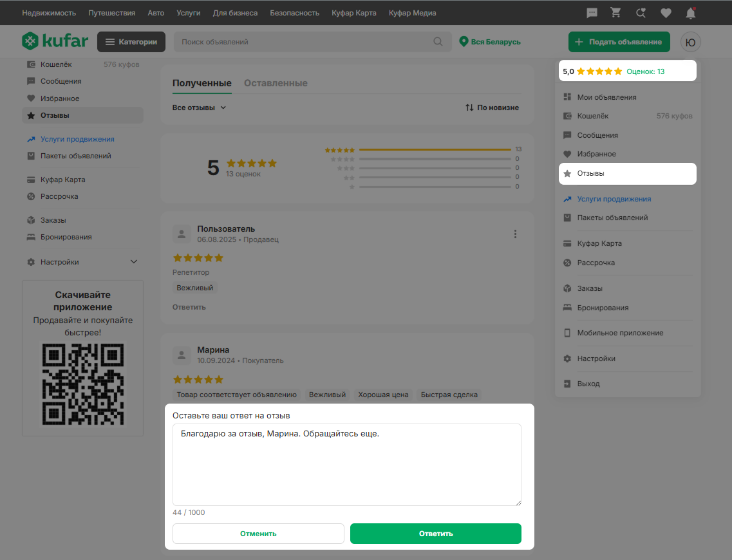Open Кошелёк in profile menu
The width and height of the screenshot is (732, 560).
coord(628,116)
